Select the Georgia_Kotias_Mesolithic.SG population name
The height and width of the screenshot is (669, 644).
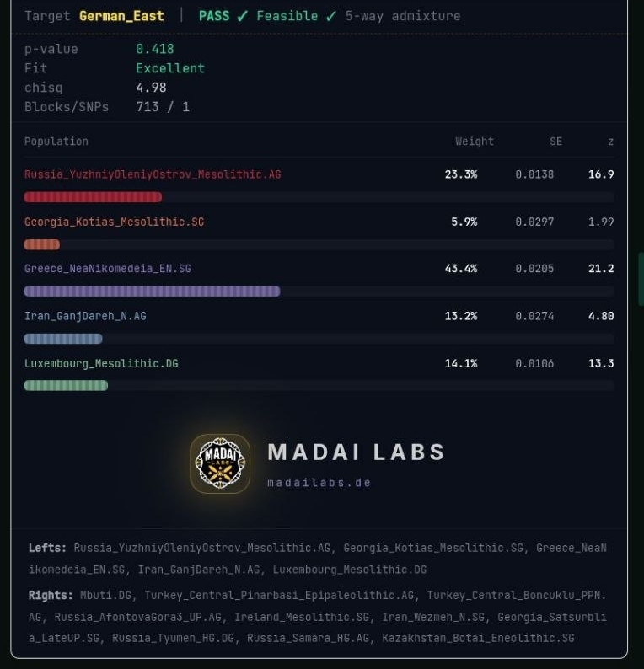coord(114,222)
